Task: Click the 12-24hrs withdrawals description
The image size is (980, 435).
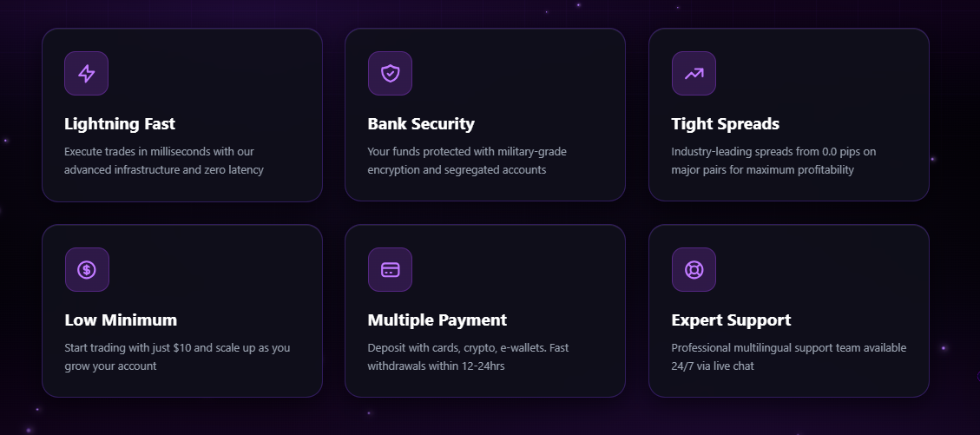Action: (468, 357)
